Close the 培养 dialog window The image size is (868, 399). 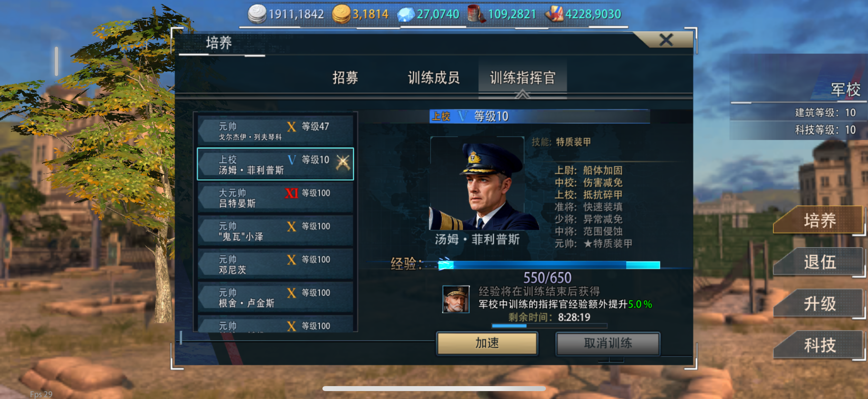click(x=666, y=40)
